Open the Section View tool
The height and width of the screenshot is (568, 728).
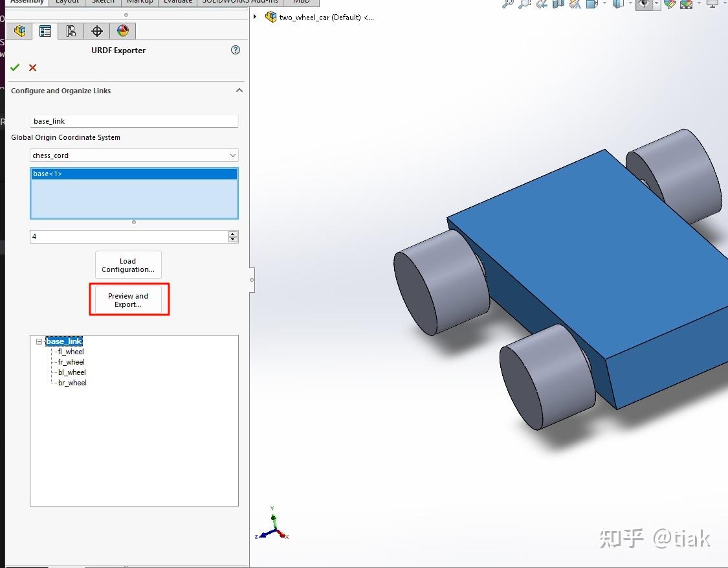pos(558,5)
